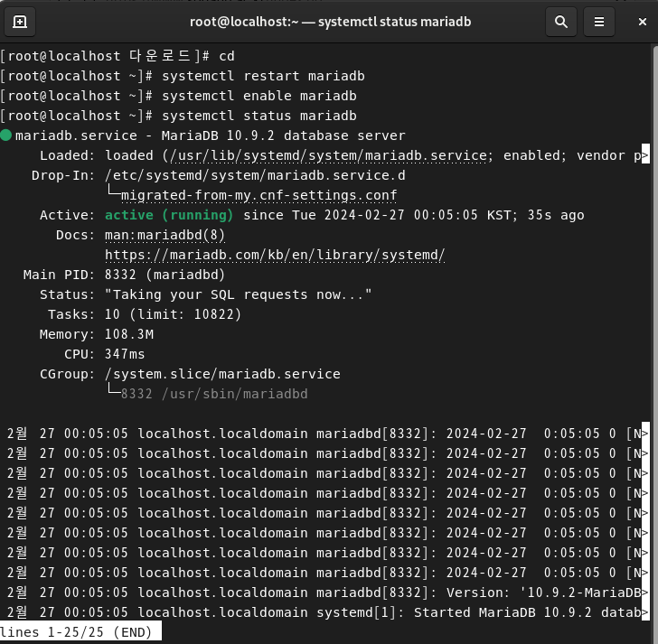Screen dimensions: 658x644
Task: Open the migrated-from-my.cnf-settings.conf link
Action: point(258,195)
